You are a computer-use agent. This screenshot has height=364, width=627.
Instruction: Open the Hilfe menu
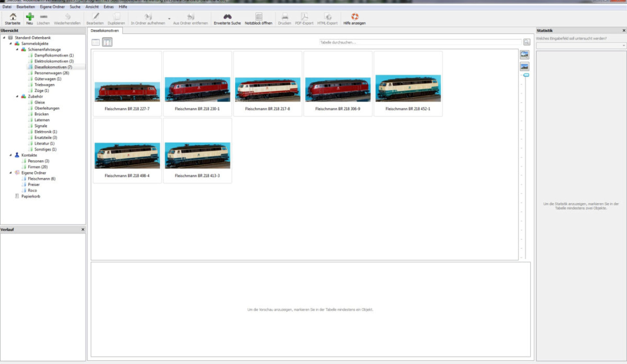(123, 7)
